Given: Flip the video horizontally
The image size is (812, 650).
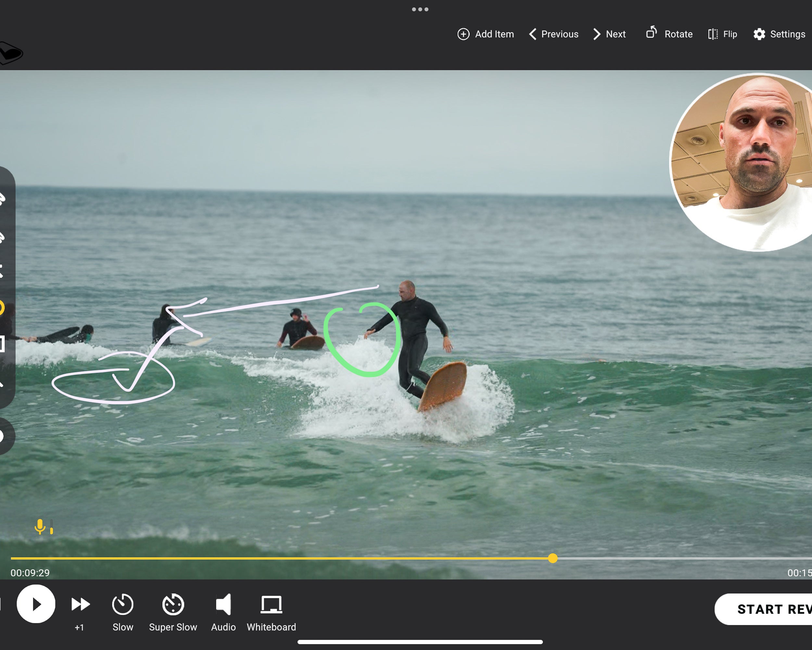Looking at the screenshot, I should [722, 34].
